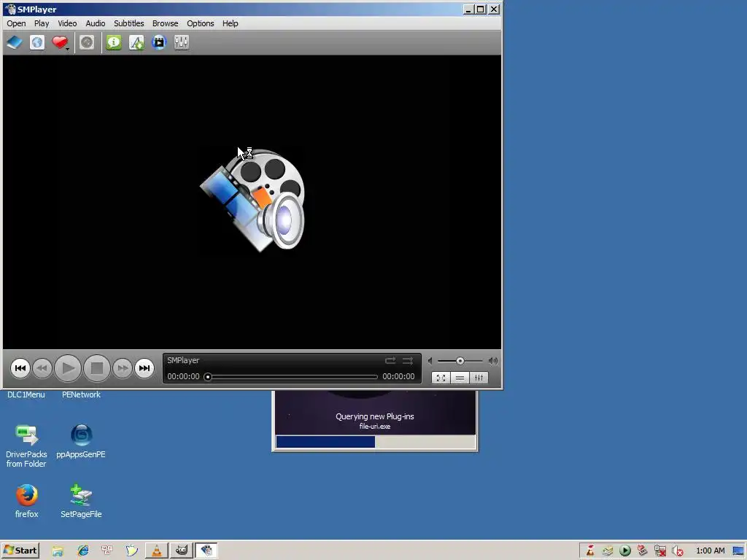Click the greyed screenshot camera toolbar icon
This screenshot has height=560, width=747.
tap(87, 42)
